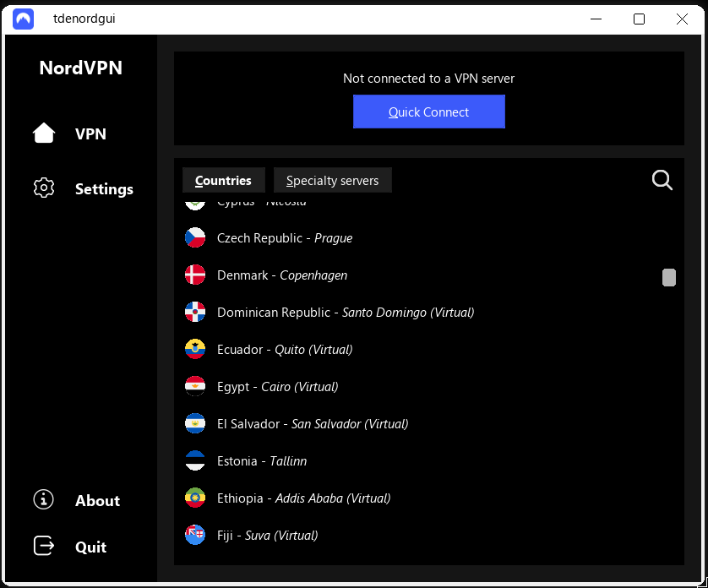Connect to Estonia - Tallinn
The image size is (708, 588).
coord(262,461)
